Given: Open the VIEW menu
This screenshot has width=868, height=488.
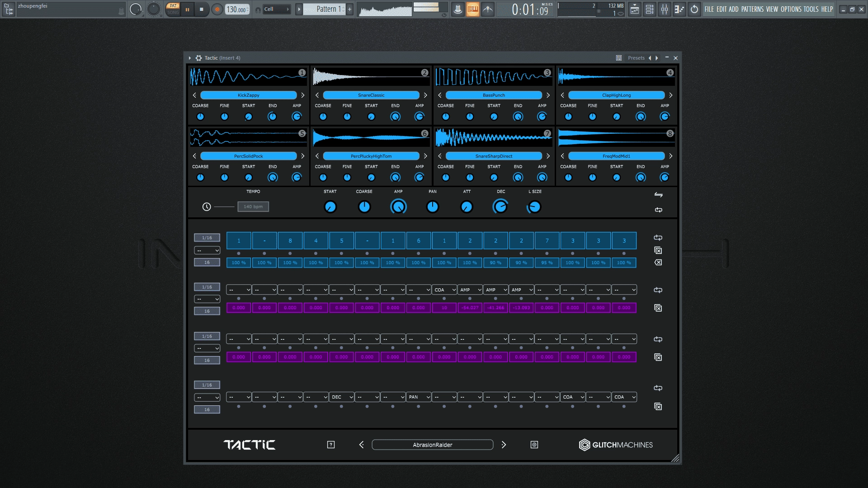Looking at the screenshot, I should [x=772, y=9].
